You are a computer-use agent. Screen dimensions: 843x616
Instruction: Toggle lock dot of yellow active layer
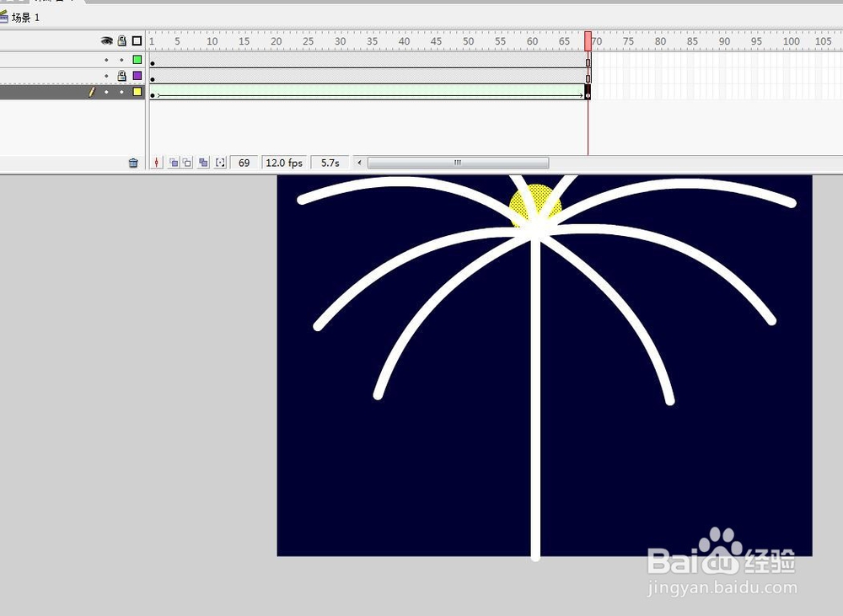click(122, 92)
